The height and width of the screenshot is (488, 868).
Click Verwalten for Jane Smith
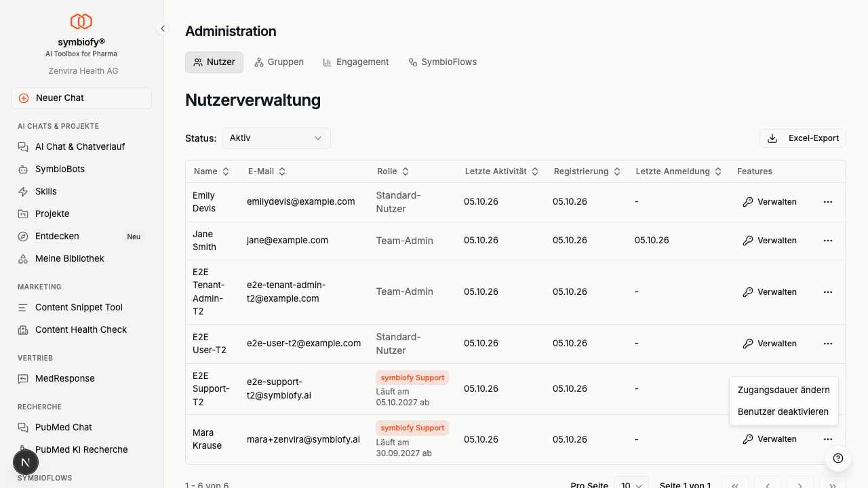(x=770, y=241)
